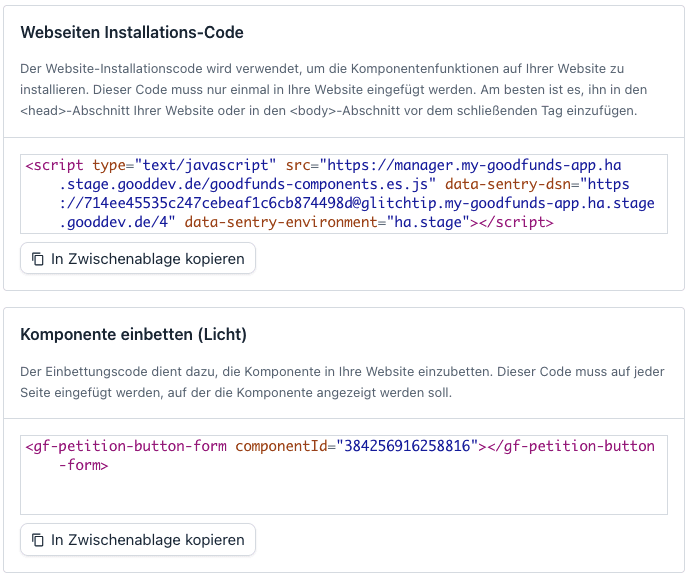Click the 'data-sentry-environment' attribute text

click(x=281, y=222)
